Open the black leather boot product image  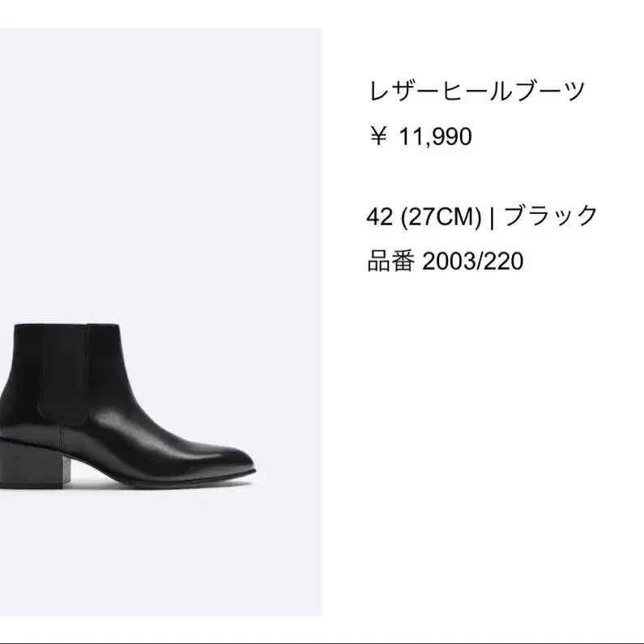pos(160,322)
